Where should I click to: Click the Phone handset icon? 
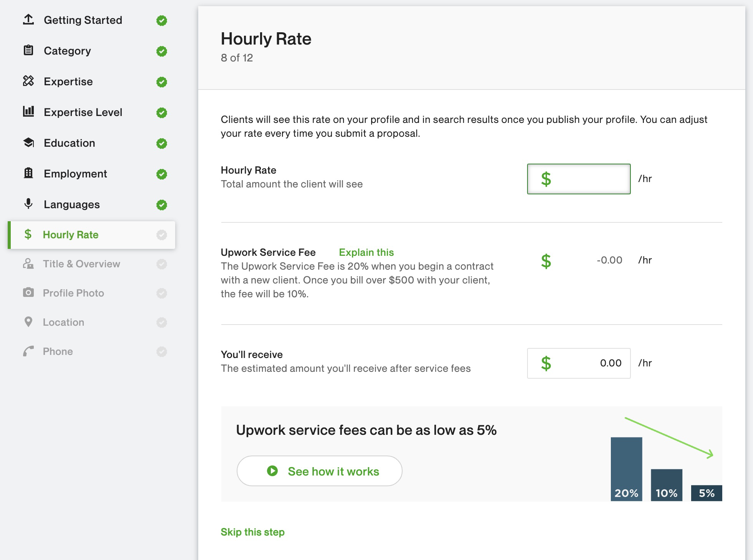pos(28,351)
